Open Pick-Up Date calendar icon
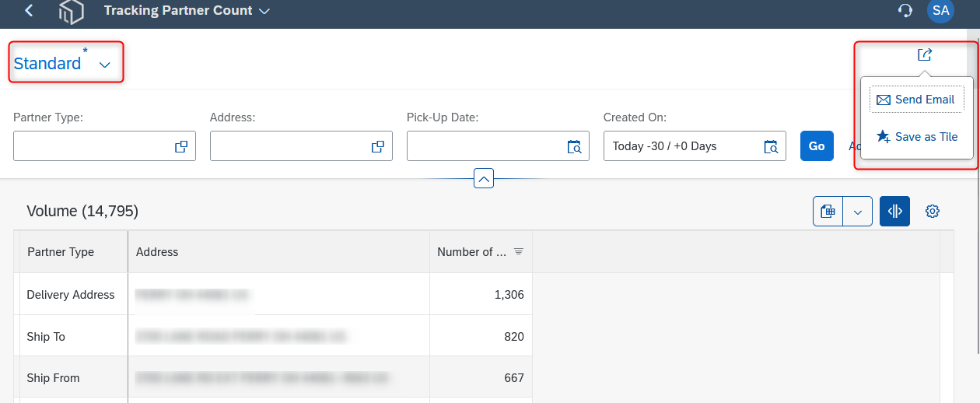 575,146
